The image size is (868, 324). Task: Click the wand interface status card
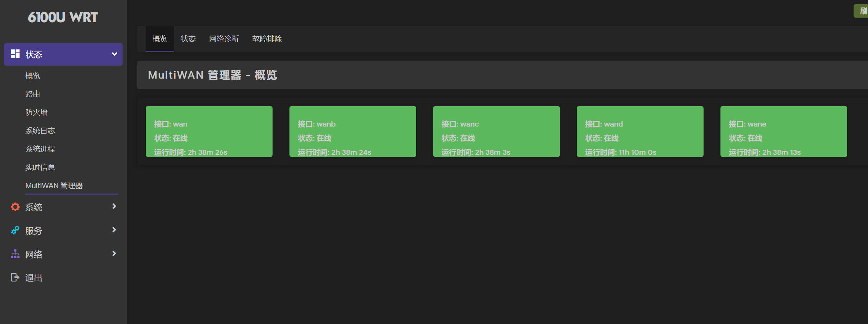(640, 132)
